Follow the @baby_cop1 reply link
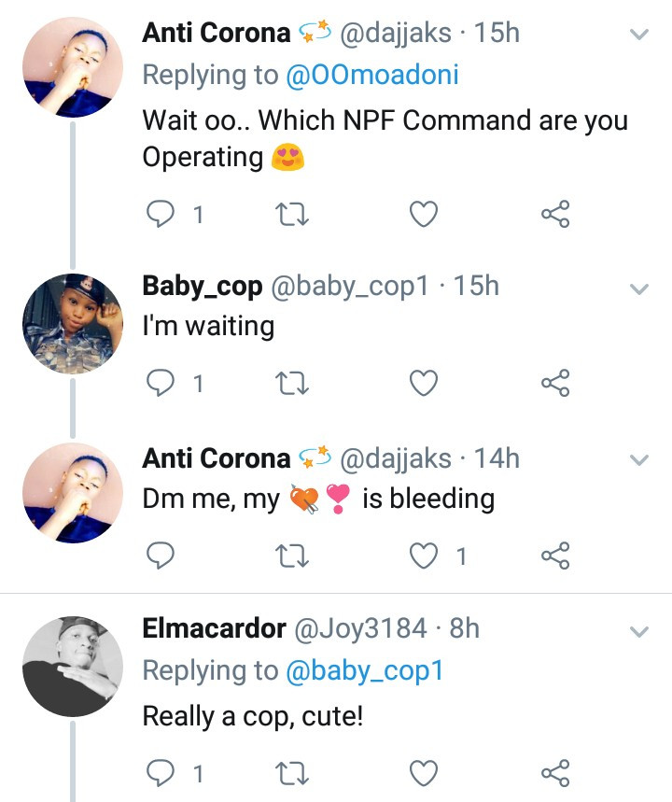This screenshot has height=802, width=672. coord(364,670)
